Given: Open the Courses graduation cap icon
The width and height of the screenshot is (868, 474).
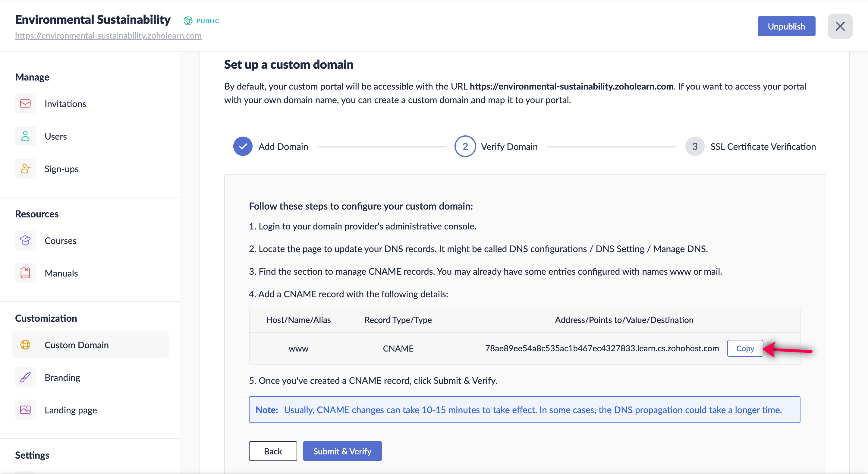Looking at the screenshot, I should click(x=25, y=240).
